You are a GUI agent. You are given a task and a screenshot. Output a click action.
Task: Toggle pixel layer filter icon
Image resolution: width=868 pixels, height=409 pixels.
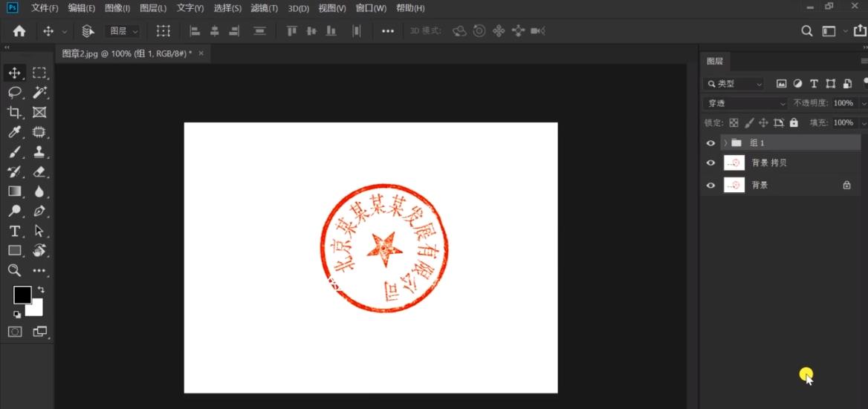coord(782,84)
